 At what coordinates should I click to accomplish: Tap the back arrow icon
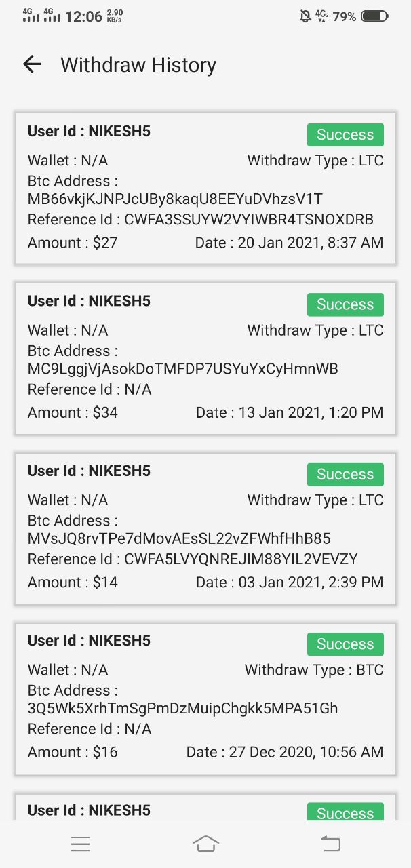click(x=32, y=64)
